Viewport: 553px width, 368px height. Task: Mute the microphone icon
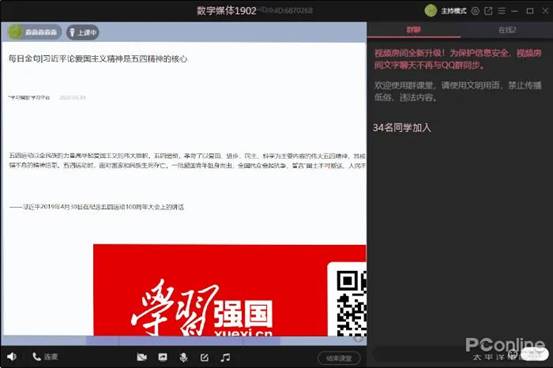pos(183,357)
